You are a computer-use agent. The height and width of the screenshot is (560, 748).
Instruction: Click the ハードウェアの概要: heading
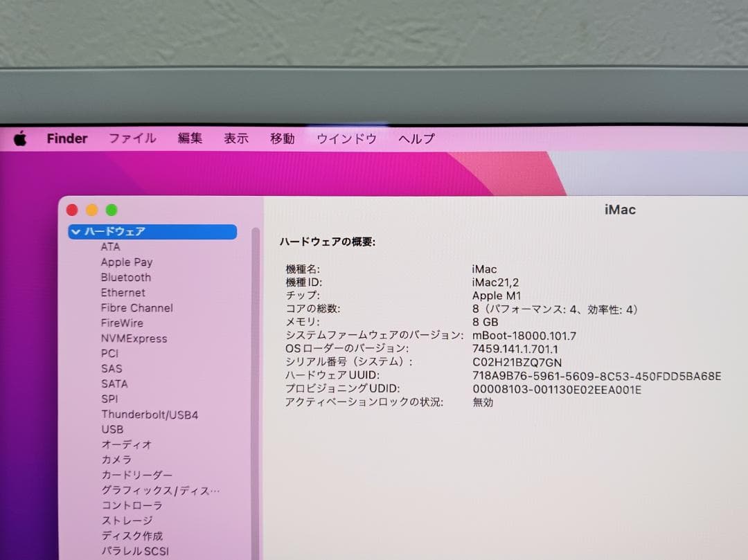coord(327,242)
